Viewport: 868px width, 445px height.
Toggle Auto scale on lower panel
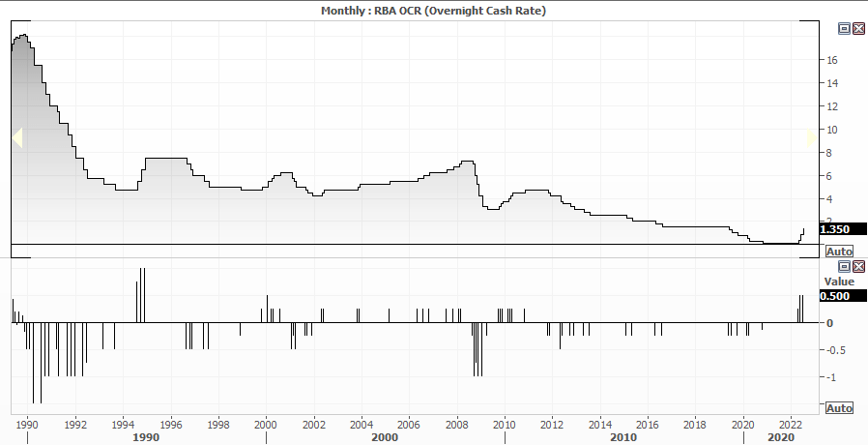pyautogui.click(x=839, y=408)
